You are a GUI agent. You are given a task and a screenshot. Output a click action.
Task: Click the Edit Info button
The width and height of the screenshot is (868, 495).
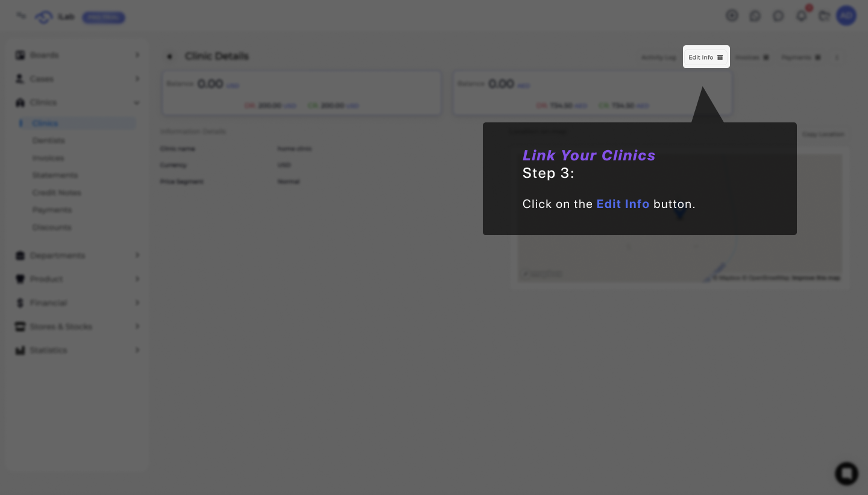tap(706, 57)
